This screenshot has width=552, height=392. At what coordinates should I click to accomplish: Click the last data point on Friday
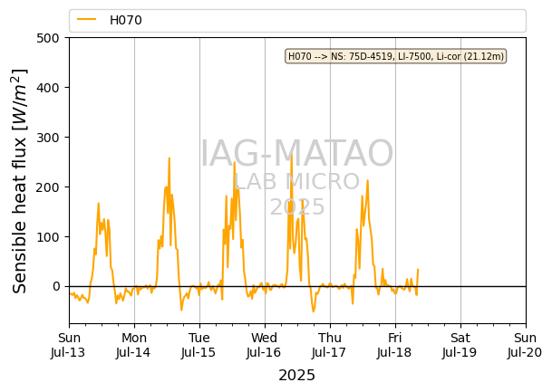tap(418, 269)
